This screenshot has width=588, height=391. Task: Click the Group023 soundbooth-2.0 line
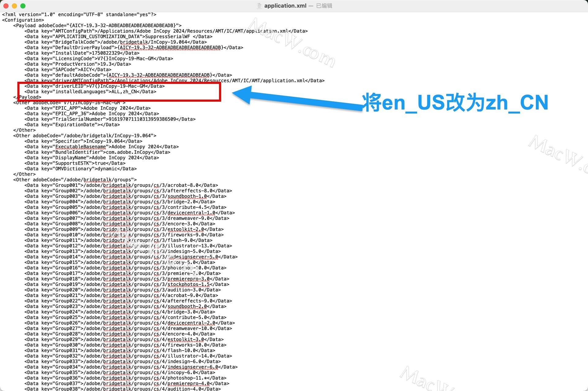click(126, 306)
